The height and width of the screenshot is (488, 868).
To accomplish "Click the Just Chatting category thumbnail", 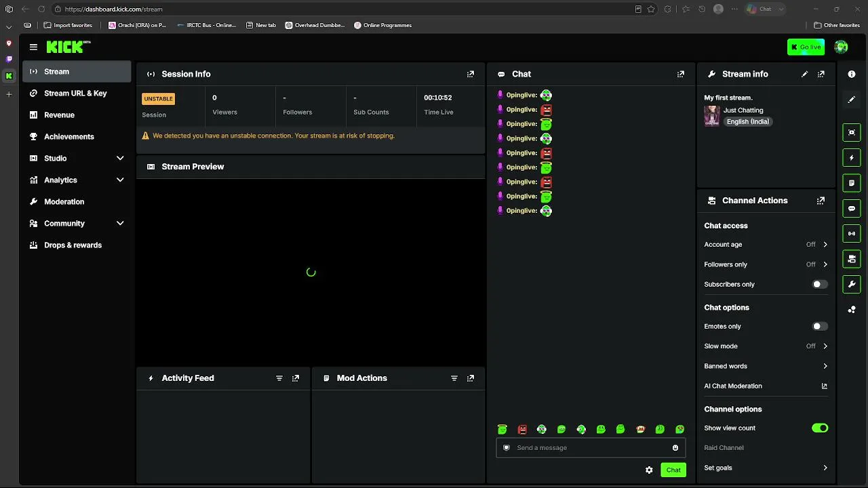I will 712,116.
